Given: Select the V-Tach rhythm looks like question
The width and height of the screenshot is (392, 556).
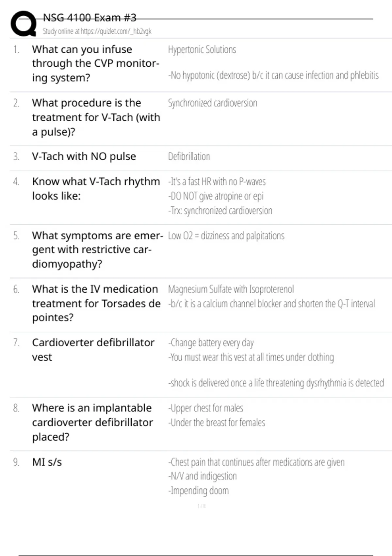Looking at the screenshot, I should tap(96, 188).
